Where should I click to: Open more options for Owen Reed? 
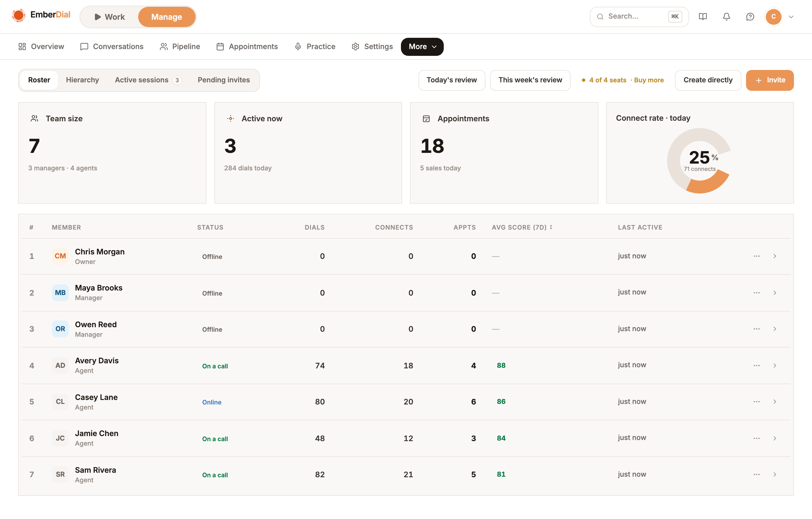757,329
